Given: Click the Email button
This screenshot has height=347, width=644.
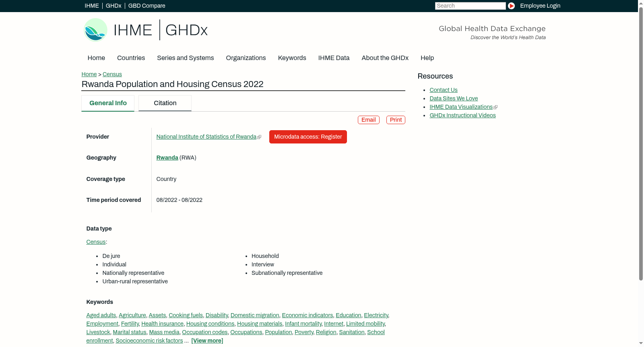Looking at the screenshot, I should click(x=369, y=120).
